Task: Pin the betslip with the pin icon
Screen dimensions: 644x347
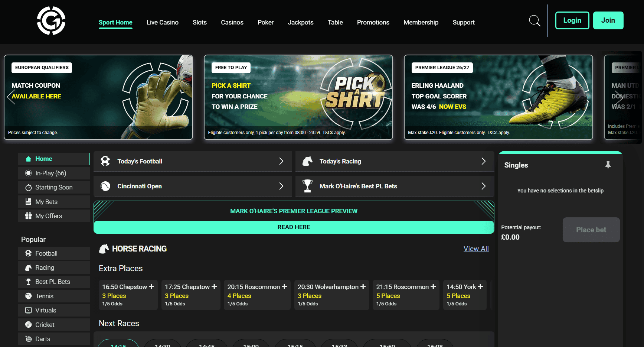Action: tap(608, 165)
